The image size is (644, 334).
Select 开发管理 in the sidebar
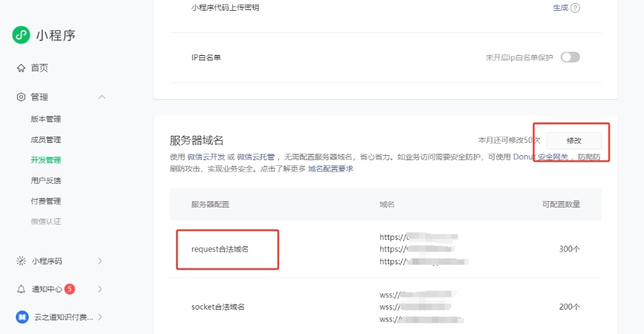[x=45, y=160]
